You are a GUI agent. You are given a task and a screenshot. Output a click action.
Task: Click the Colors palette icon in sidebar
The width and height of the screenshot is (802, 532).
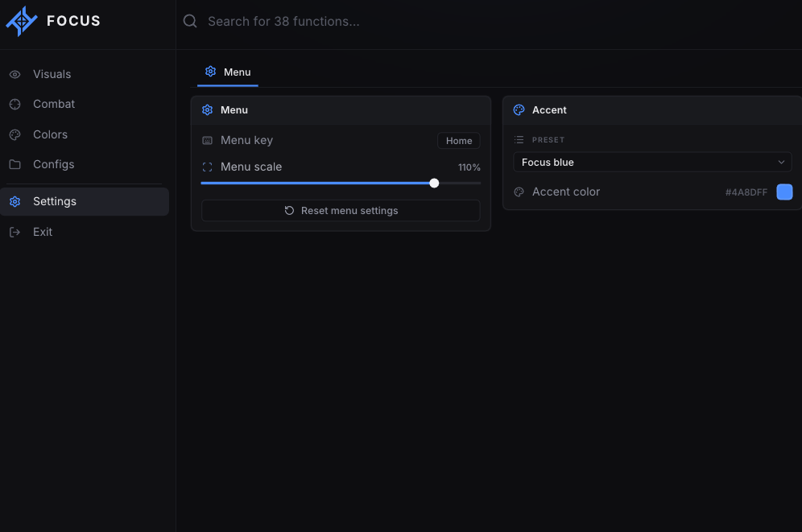pos(14,134)
